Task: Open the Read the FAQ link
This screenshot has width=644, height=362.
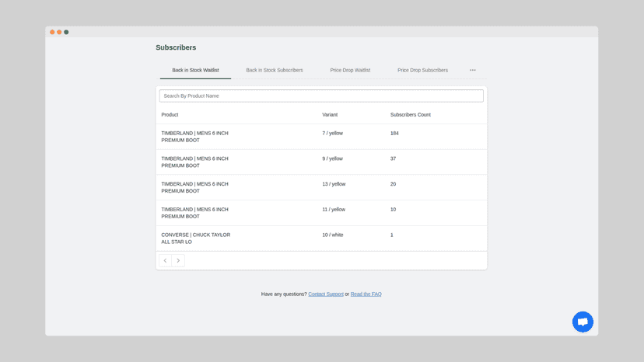Action: (x=366, y=294)
